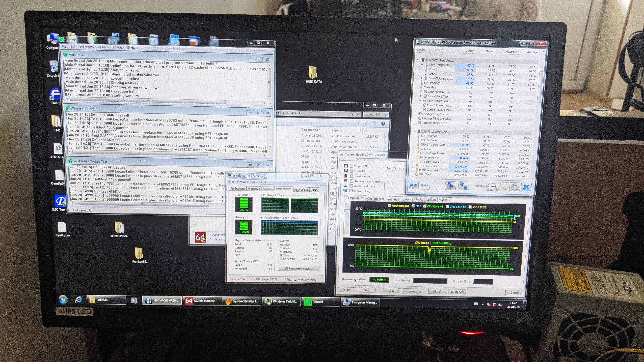Open Resource Monitor from Task Manager

[x=299, y=268]
